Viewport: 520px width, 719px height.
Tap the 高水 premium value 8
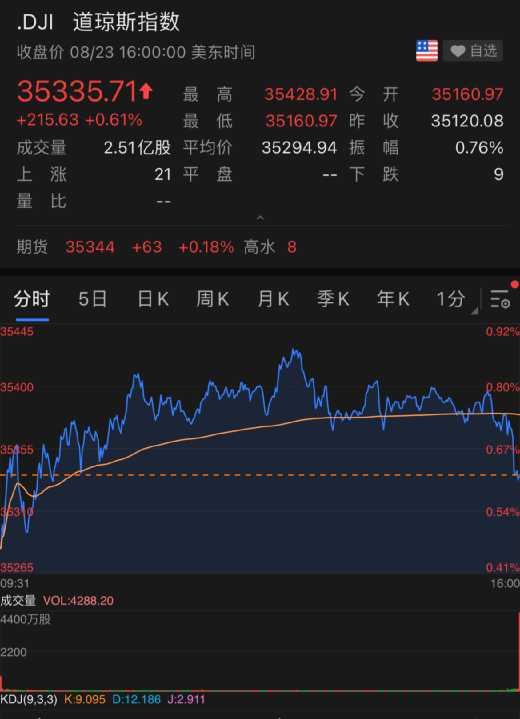pos(292,247)
